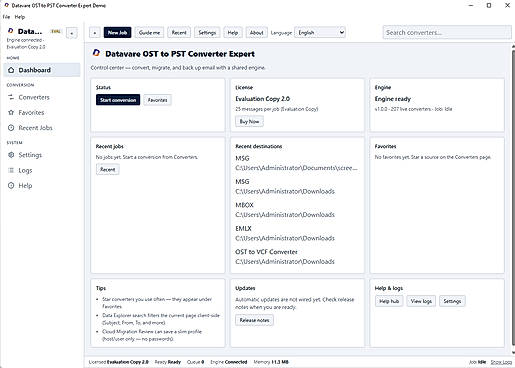Open the Language dropdown set to English

(x=320, y=32)
